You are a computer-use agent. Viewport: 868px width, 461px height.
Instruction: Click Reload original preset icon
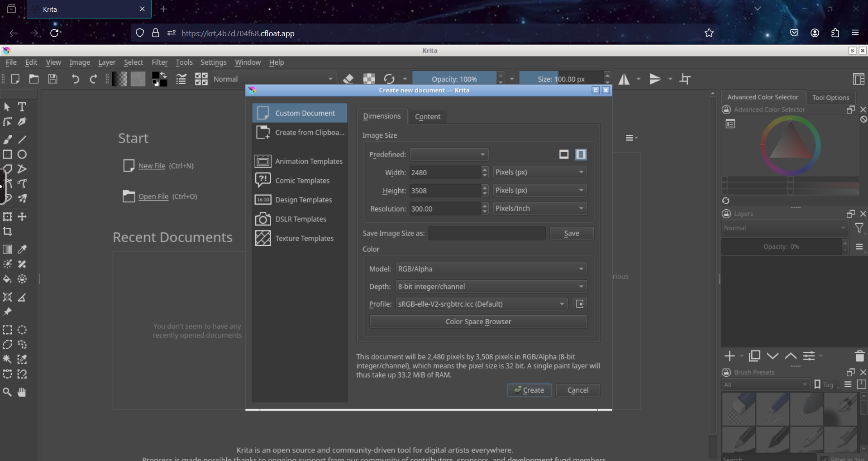pos(389,79)
